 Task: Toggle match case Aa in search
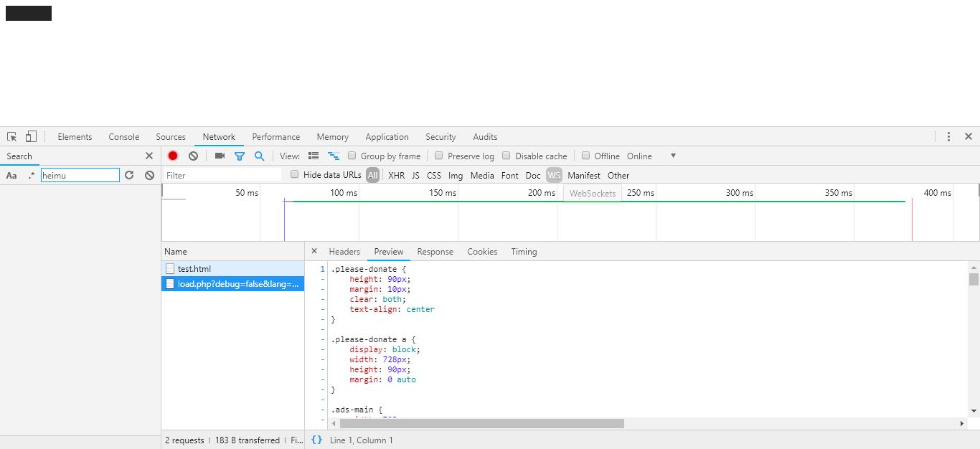point(11,175)
